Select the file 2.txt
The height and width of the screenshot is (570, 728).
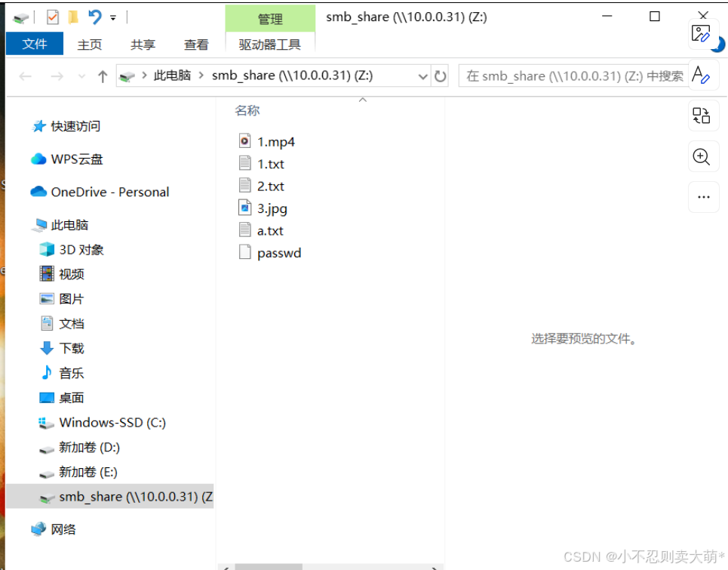(x=271, y=186)
